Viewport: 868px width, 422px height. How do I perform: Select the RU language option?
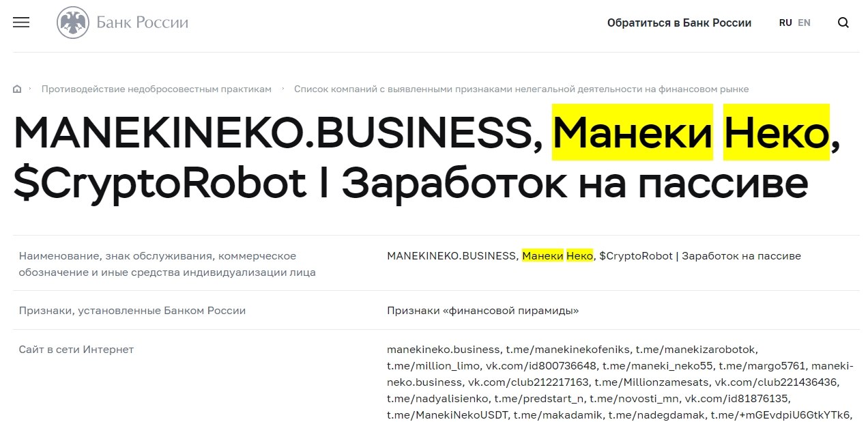(x=785, y=23)
